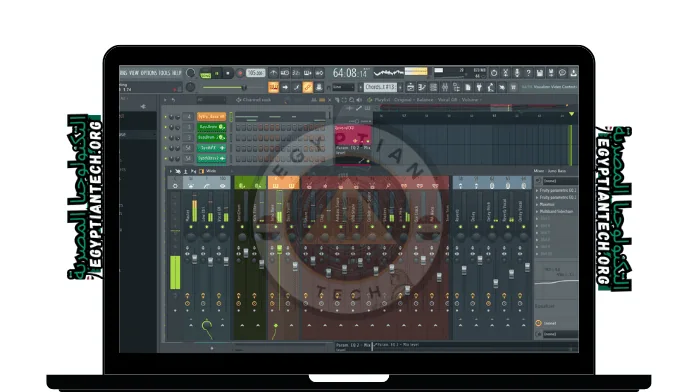Click the stamp icon next to link
This screenshot has height=392, width=698.
pyautogui.click(x=319, y=87)
